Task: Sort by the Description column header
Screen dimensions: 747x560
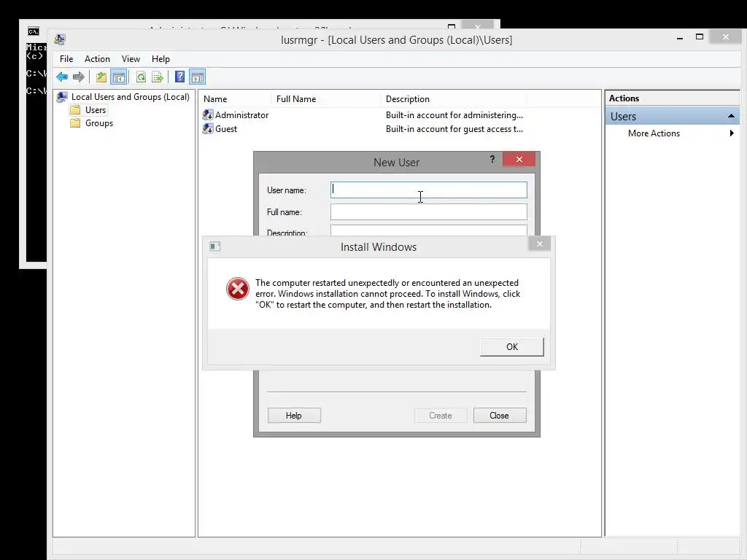Action: tap(454, 99)
